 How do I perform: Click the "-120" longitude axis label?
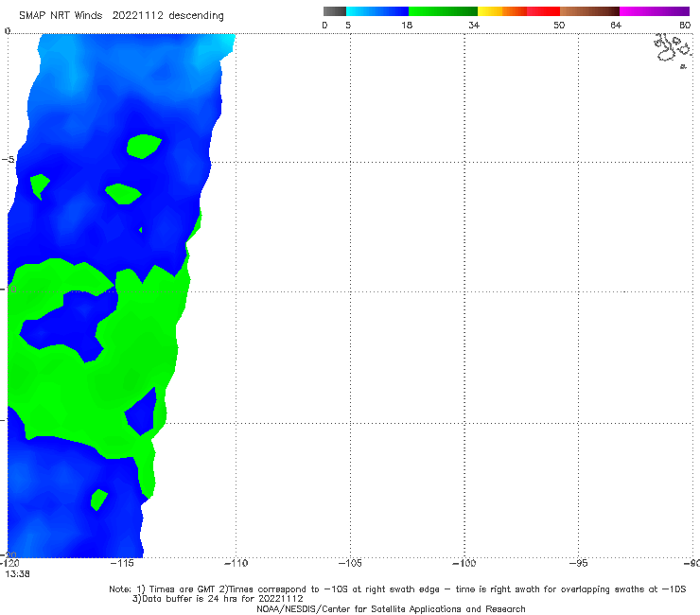9,564
